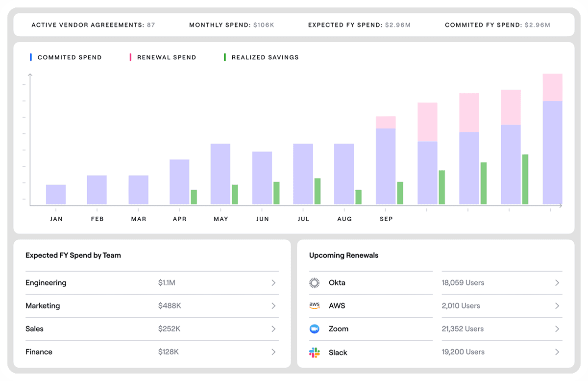Viewport: 588px width, 381px height.
Task: Toggle the Commited Spend legend item
Action: point(66,57)
